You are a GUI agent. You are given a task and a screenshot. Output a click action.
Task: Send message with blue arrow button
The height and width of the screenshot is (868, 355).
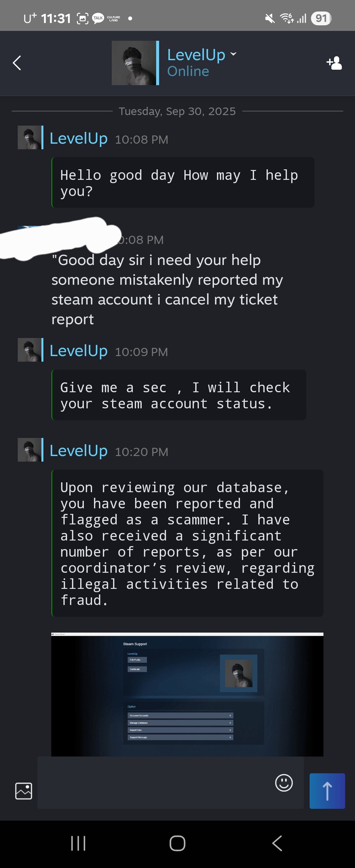point(327,790)
